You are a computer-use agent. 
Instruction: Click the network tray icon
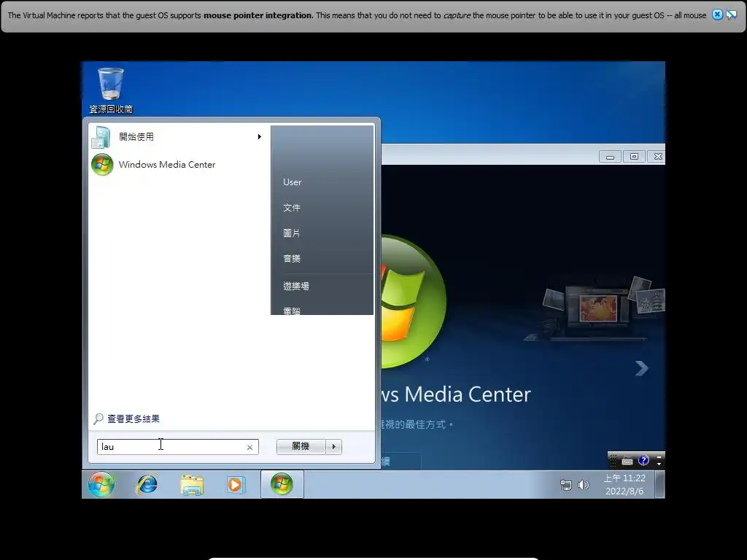[x=565, y=485]
